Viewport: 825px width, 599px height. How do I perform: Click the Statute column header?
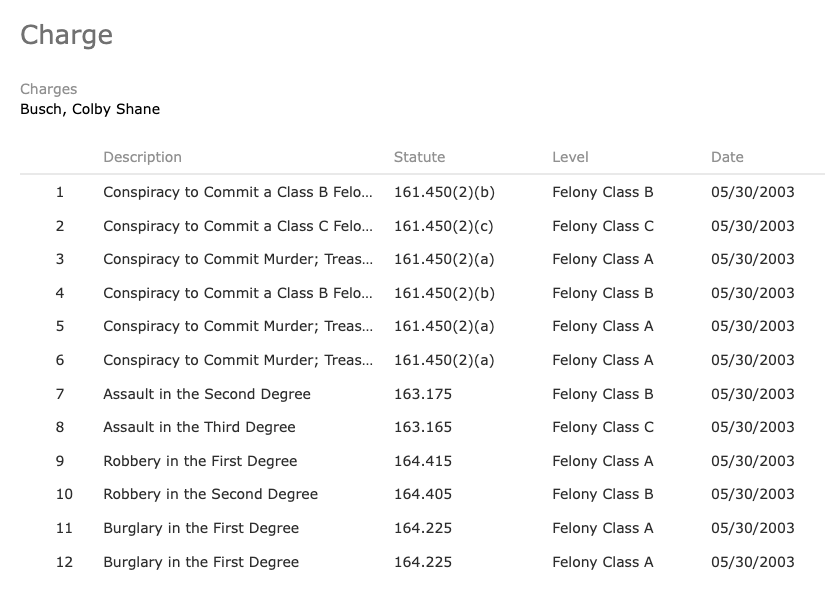pyautogui.click(x=419, y=157)
